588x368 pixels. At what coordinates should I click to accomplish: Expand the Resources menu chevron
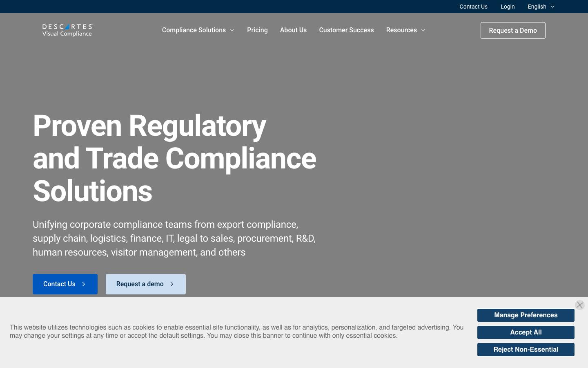tap(423, 30)
